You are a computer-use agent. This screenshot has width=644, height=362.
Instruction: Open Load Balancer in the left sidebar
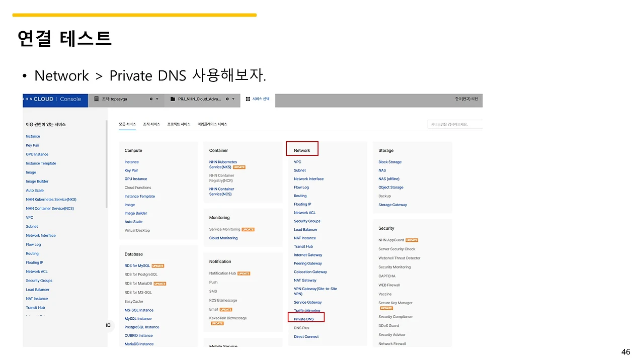coord(38,290)
